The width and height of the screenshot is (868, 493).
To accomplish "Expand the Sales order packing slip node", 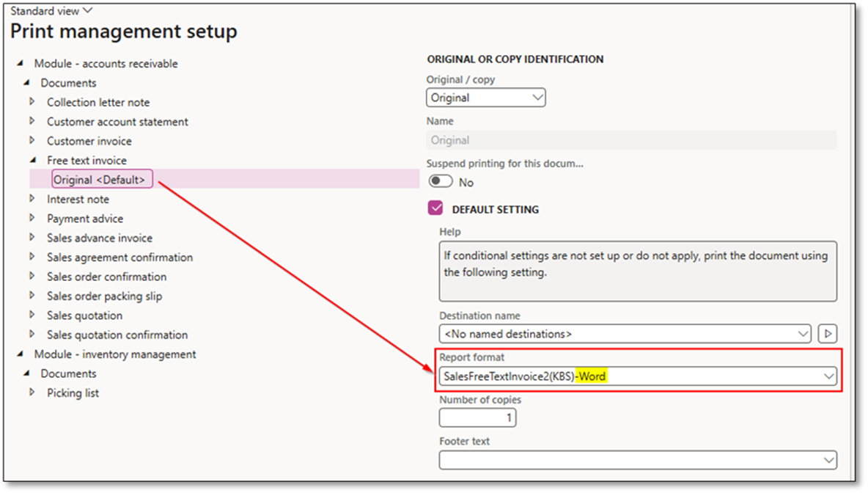I will [x=32, y=296].
